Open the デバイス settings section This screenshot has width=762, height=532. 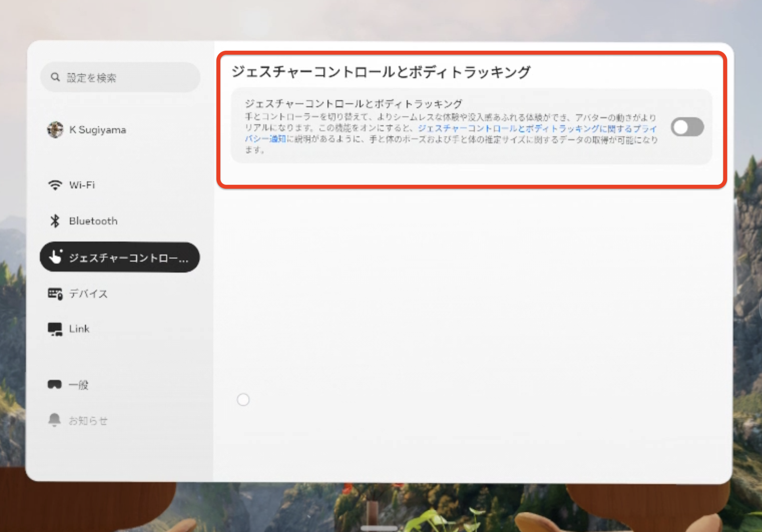(x=88, y=294)
